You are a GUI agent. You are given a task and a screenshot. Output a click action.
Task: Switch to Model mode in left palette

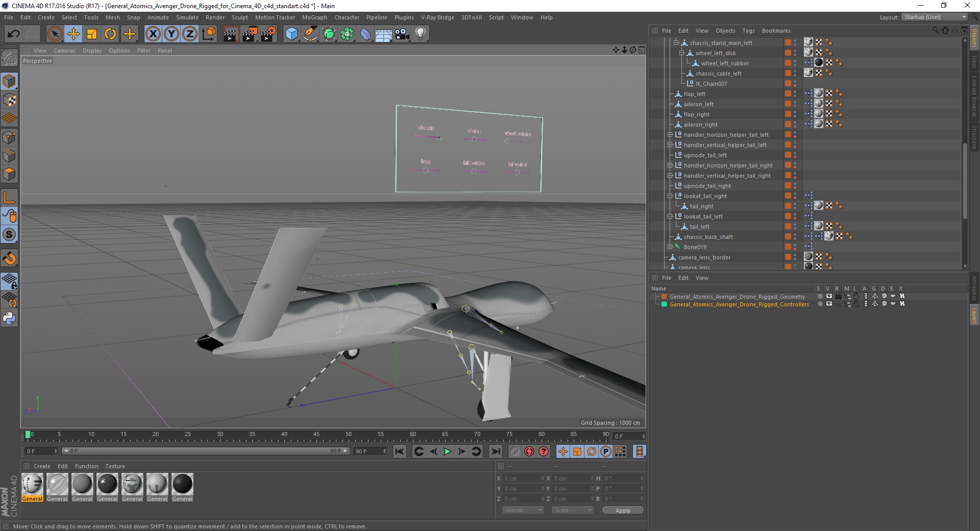(9, 81)
